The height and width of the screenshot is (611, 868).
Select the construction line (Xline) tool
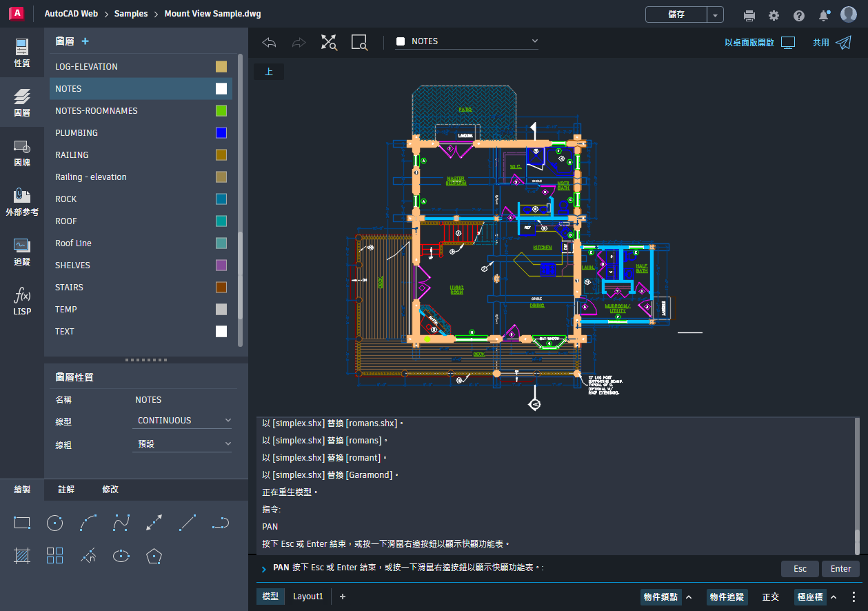click(154, 523)
